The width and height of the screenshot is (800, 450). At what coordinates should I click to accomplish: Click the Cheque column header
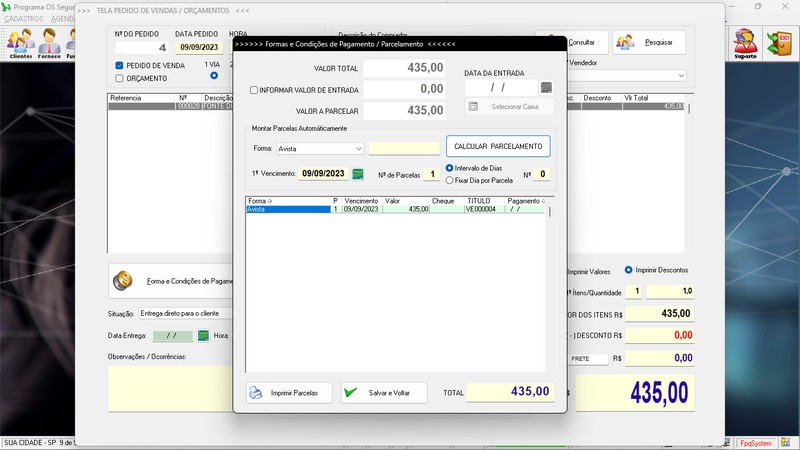point(447,201)
